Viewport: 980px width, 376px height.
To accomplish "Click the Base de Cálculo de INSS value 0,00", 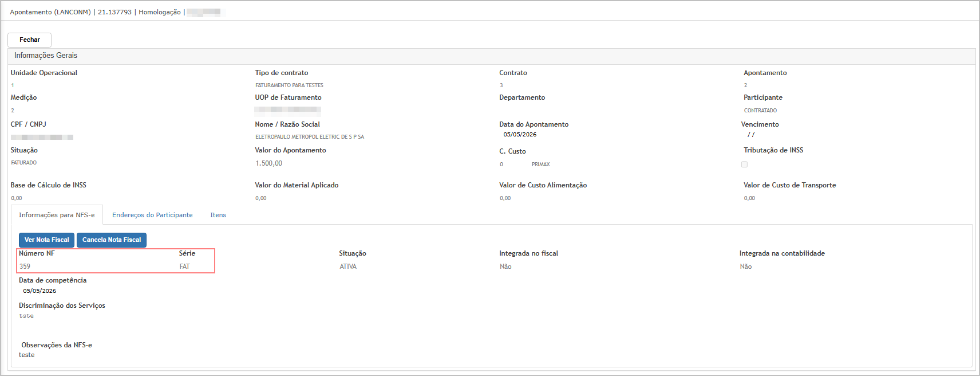I will point(17,198).
